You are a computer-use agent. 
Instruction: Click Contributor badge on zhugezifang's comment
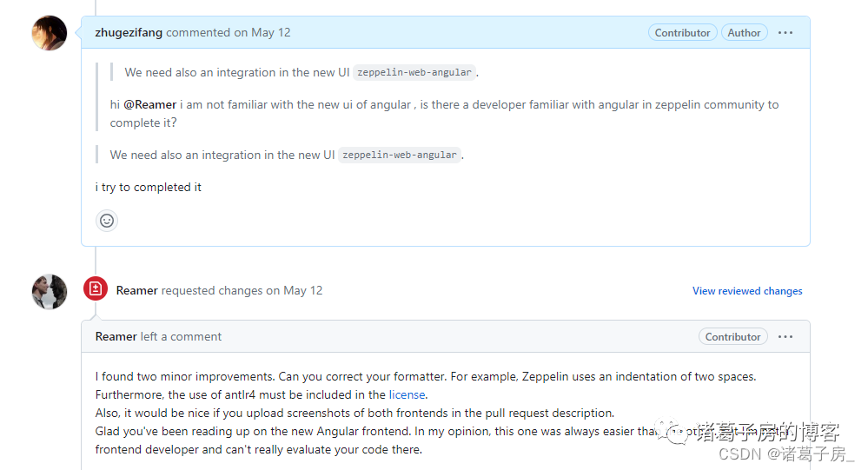[x=682, y=33]
